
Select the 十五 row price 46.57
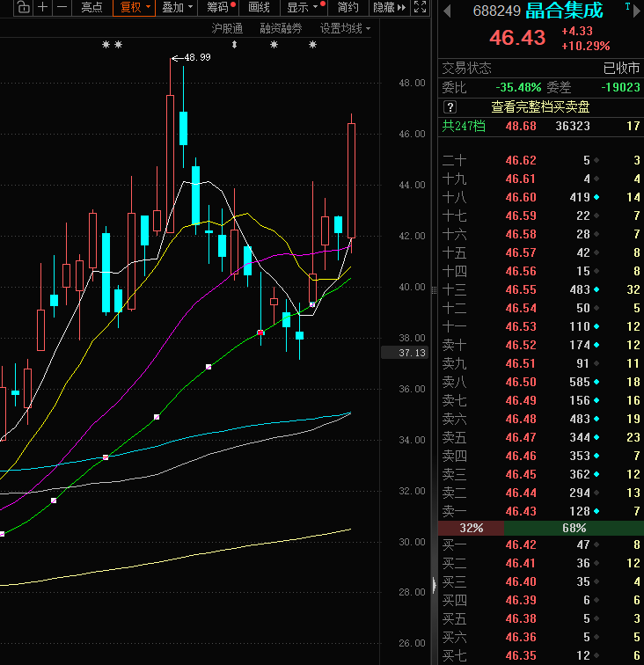tap(521, 252)
